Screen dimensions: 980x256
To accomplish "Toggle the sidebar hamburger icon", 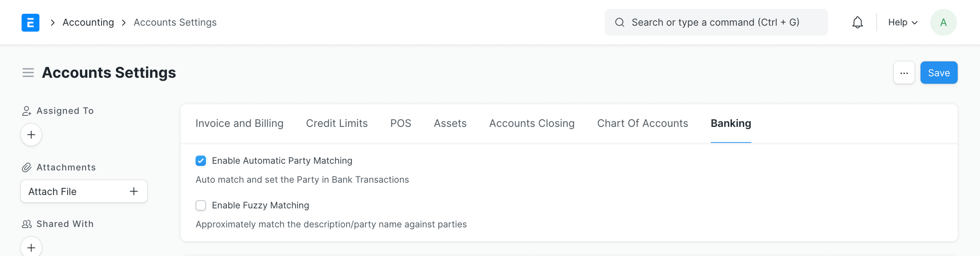I will 28,73.
